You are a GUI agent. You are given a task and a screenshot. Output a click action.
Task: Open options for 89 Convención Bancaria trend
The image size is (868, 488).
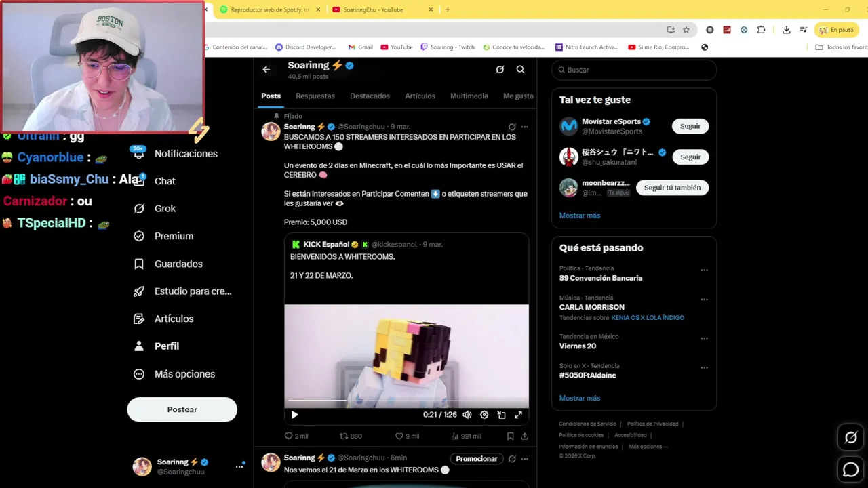coord(704,270)
